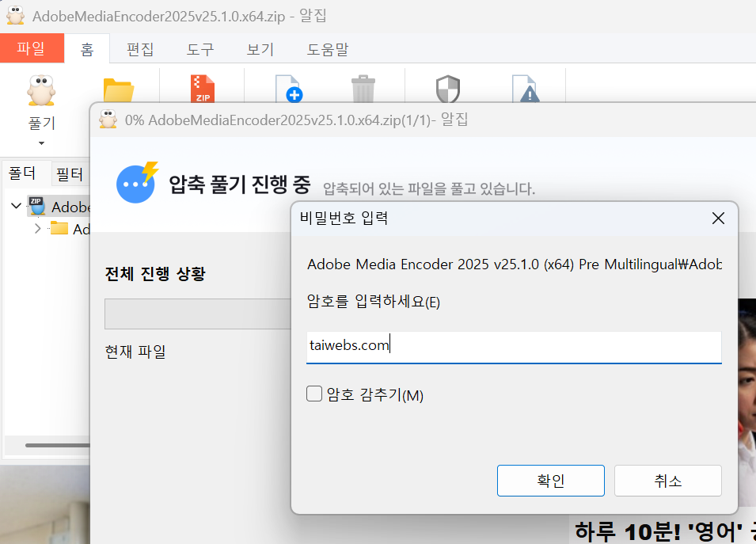Viewport: 756px width, 544px height.
Task: Click the 전체 진행 상황 progress bar
Action: coord(198,314)
